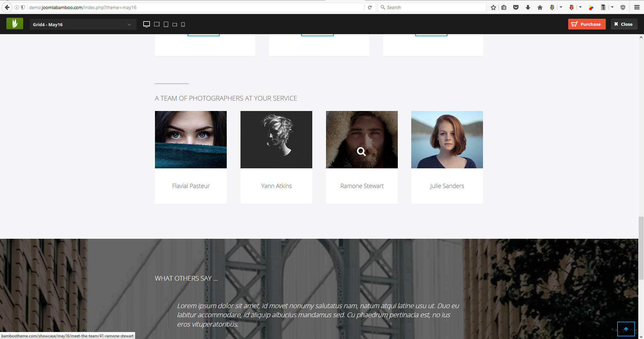
Task: Click the red download helper extension icon
Action: click(x=572, y=7)
